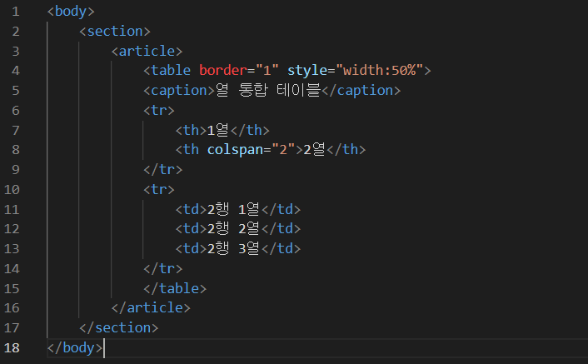Click the border value "1"

pyautogui.click(x=267, y=71)
